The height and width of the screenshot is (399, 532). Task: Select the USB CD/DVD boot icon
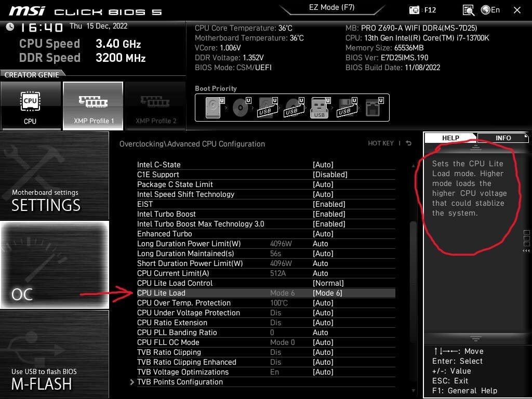click(x=294, y=108)
